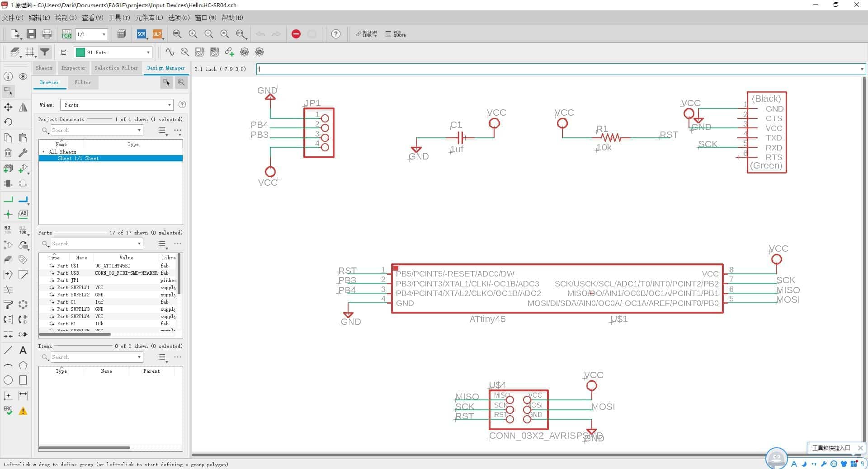868x469 pixels.
Task: Click the select-in-editor cursor button
Action: pos(166,82)
